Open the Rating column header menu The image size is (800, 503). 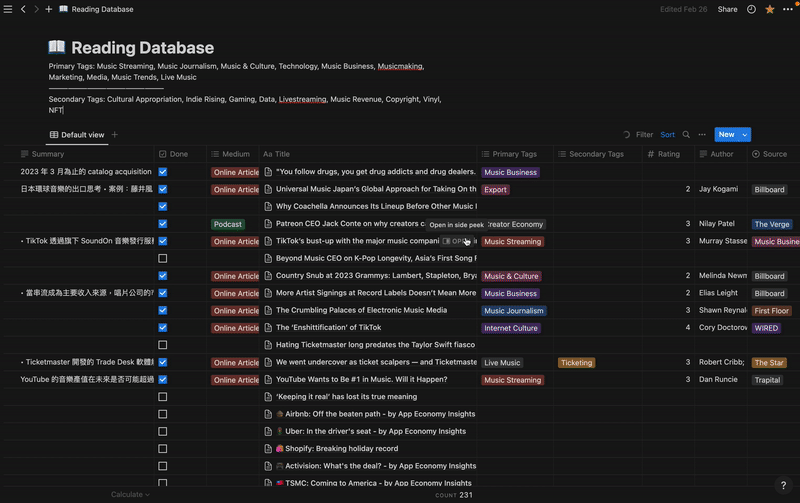(668, 154)
